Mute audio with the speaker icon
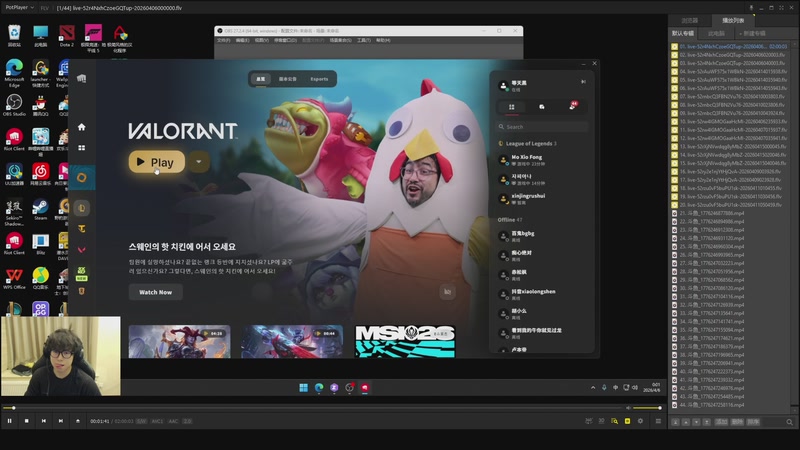 [x=628, y=408]
